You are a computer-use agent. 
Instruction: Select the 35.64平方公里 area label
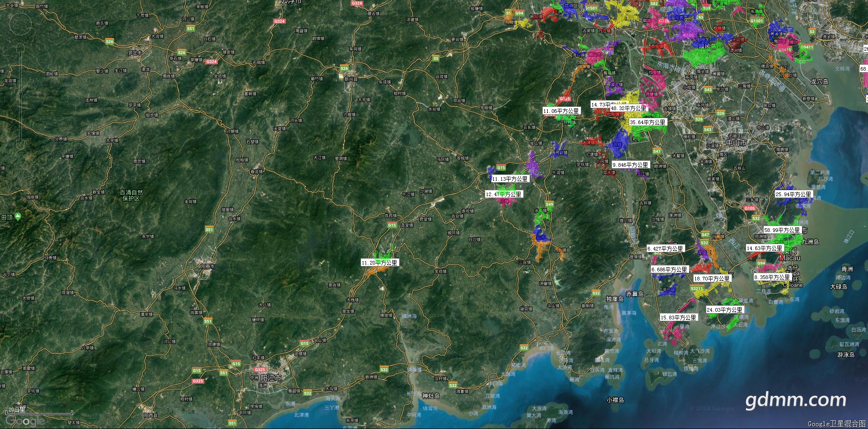(647, 122)
